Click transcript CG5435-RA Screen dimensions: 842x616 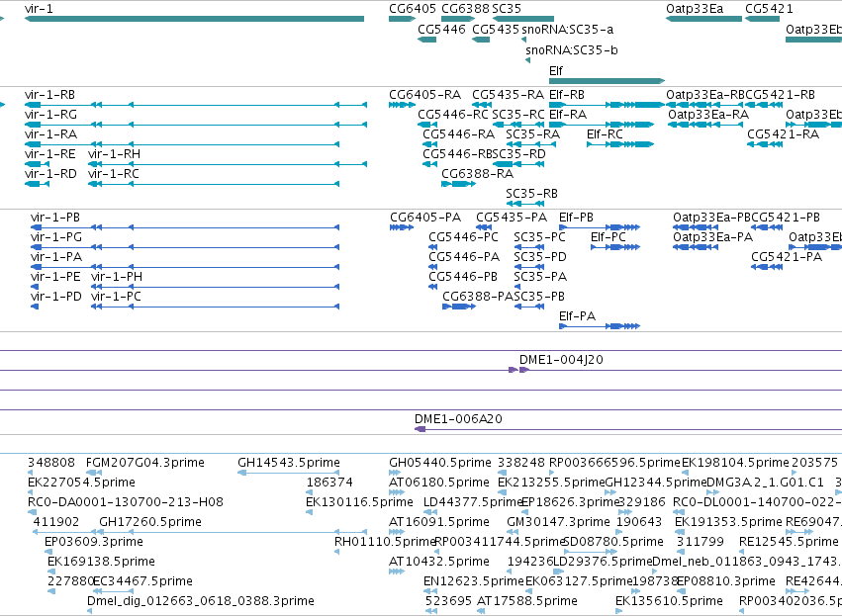pos(482,105)
